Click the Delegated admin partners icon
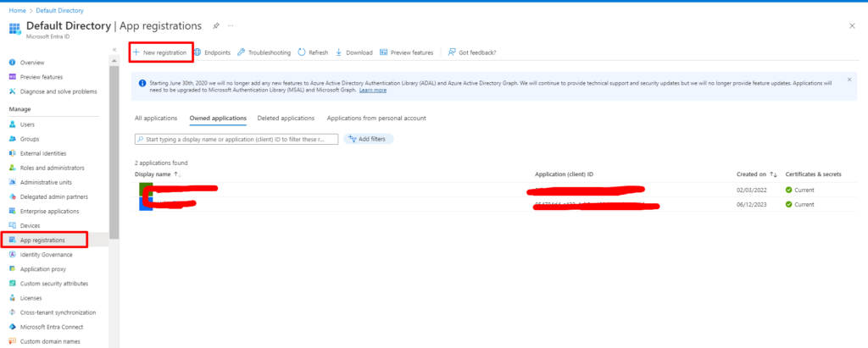The width and height of the screenshot is (868, 348). 12,196
